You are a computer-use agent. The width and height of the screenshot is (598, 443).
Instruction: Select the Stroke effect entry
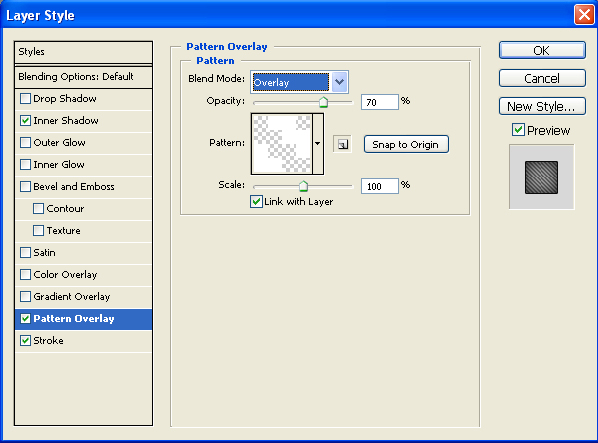coord(84,341)
